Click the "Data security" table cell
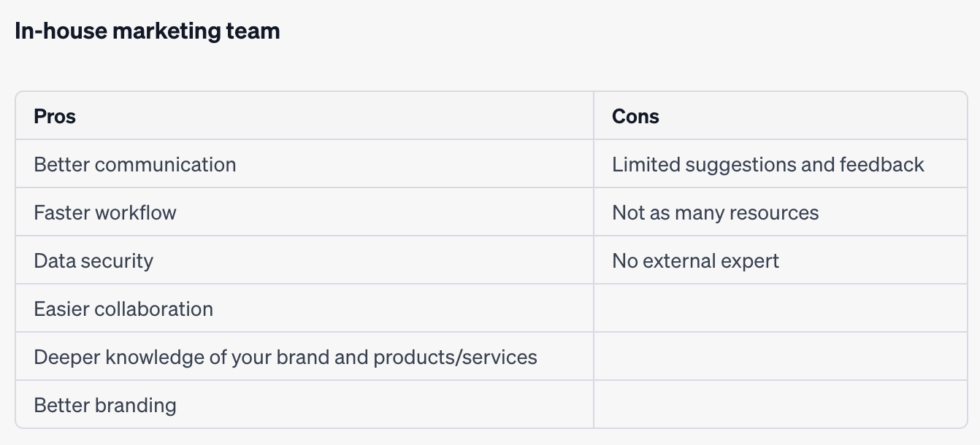The width and height of the screenshot is (980, 445). coord(93,261)
